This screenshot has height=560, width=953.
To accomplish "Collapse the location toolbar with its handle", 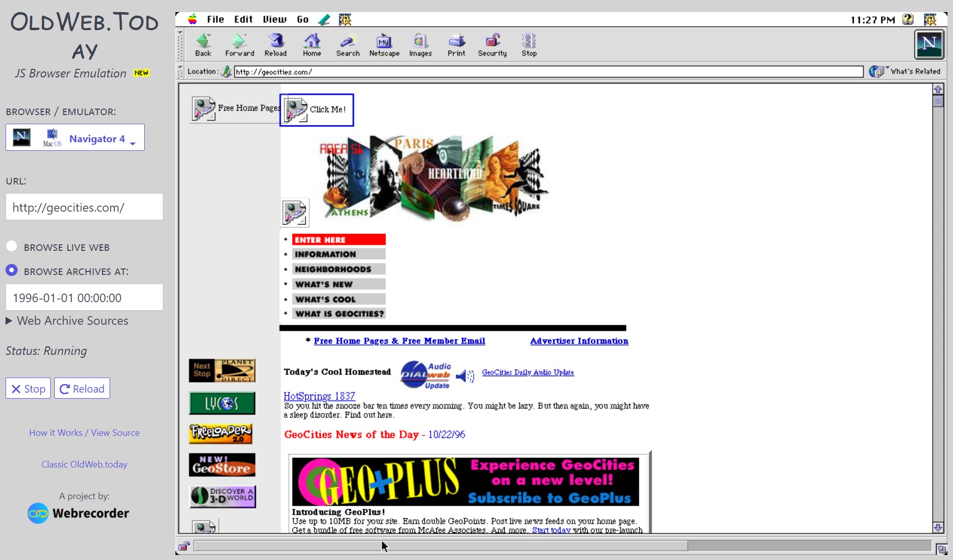I will pyautogui.click(x=180, y=71).
